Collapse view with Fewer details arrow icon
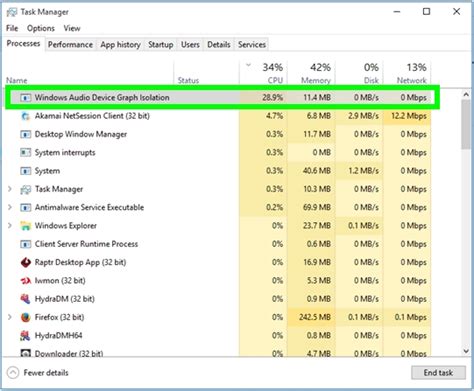474x391 pixels. tap(13, 373)
